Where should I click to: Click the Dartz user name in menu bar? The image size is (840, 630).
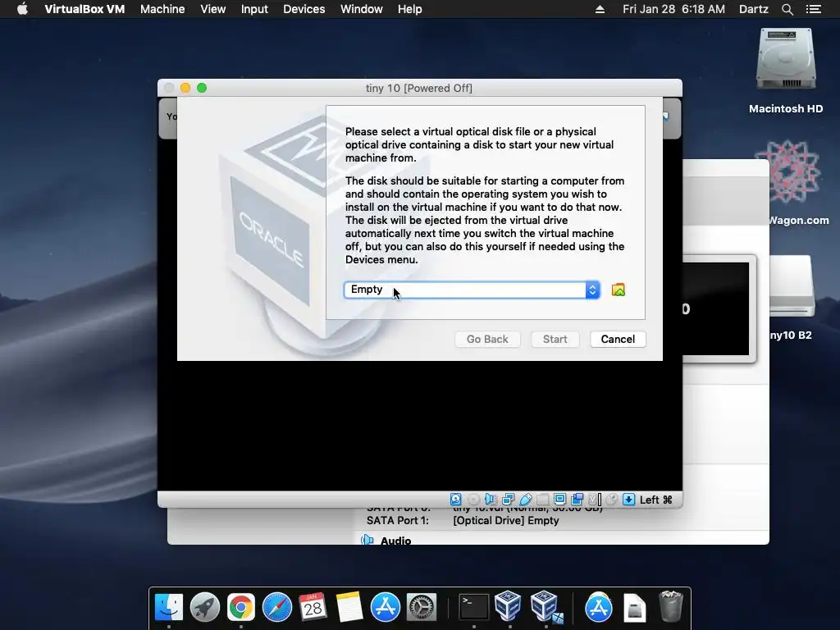click(x=753, y=9)
